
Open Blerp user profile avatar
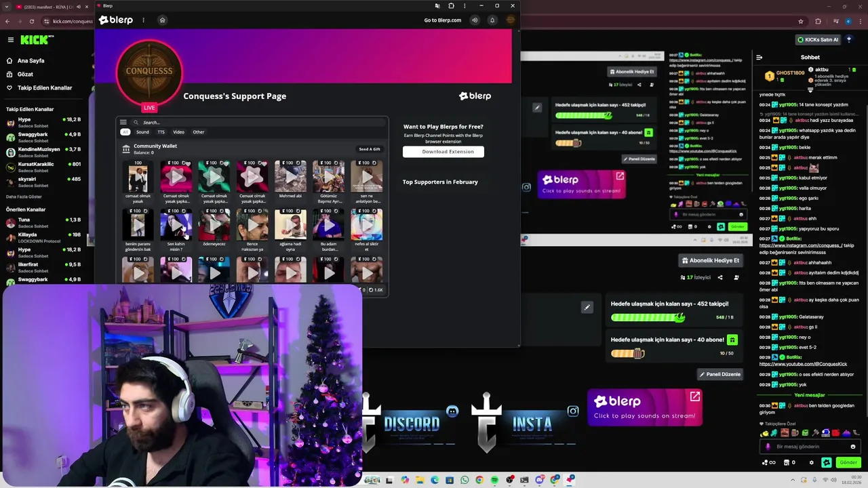[x=511, y=20]
